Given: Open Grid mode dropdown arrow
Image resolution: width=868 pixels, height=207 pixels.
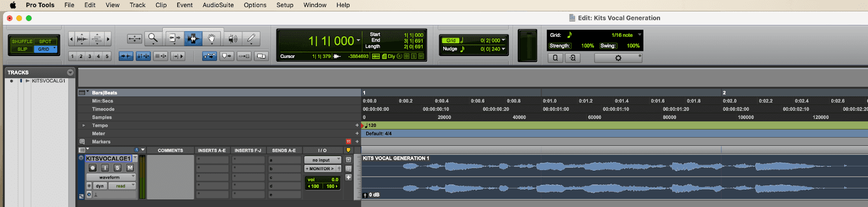Looking at the screenshot, I should point(54,48).
